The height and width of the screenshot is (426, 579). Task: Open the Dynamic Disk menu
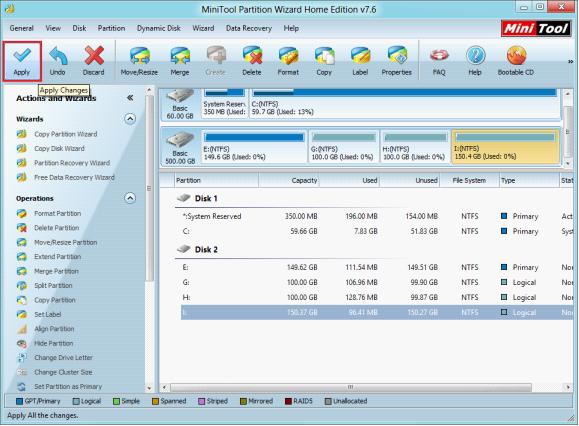[159, 28]
